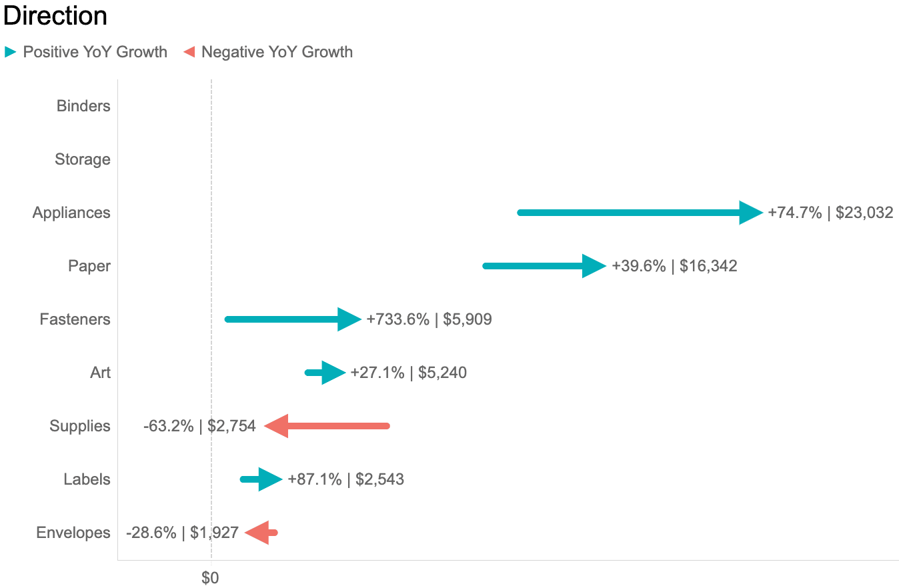The width and height of the screenshot is (899, 588).
Task: Click the Art teal arrowhead
Action: pyautogui.click(x=333, y=373)
